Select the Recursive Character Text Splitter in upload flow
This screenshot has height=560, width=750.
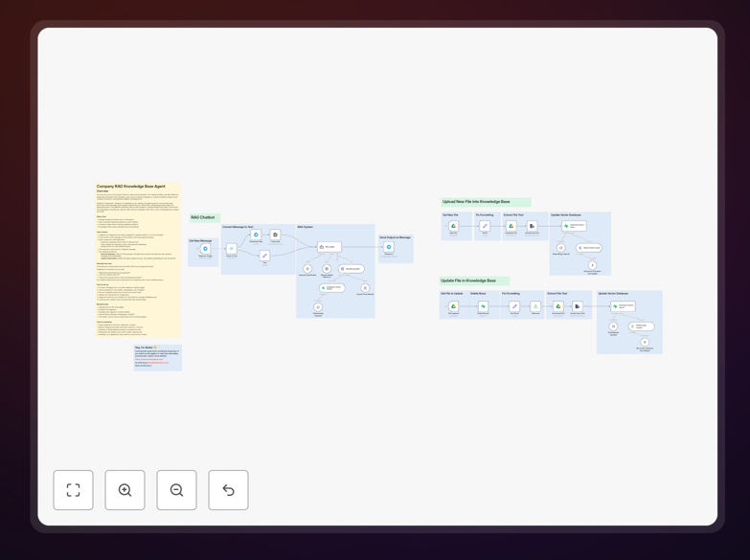592,265
